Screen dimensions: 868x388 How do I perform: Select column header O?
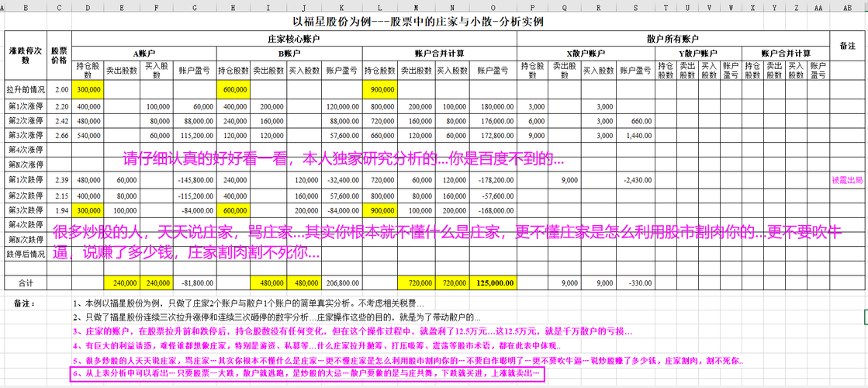[x=493, y=7]
